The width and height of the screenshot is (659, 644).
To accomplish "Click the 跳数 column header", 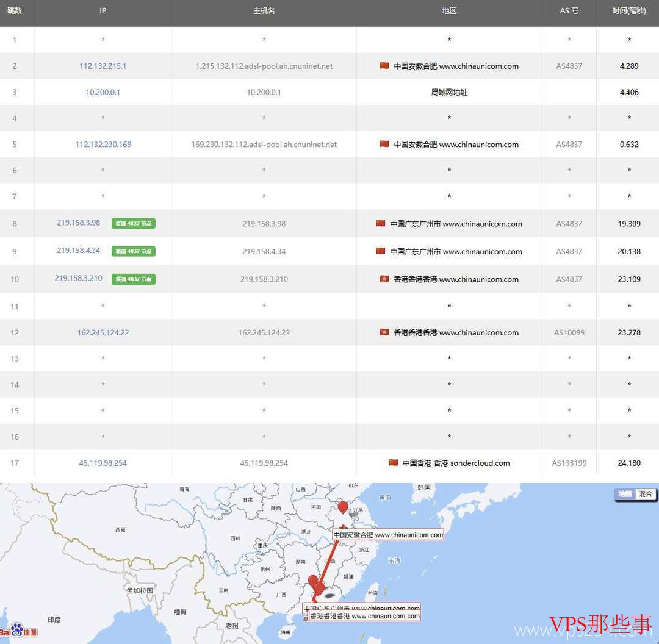I will tap(15, 11).
